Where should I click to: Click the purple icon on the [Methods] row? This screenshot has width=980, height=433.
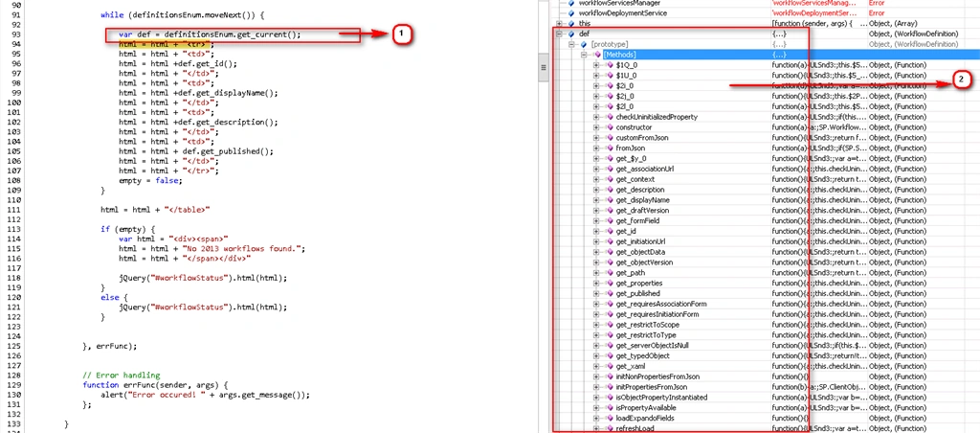click(597, 55)
